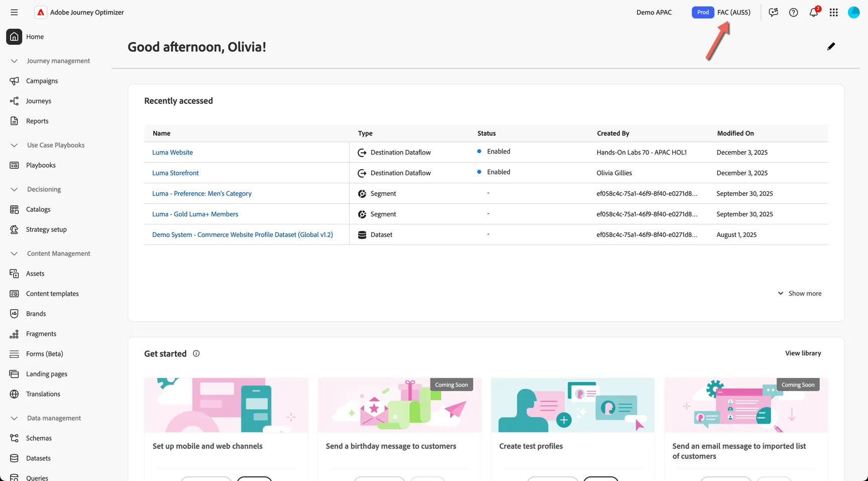Open Luma - Gold Luma+ Members link

tap(195, 214)
